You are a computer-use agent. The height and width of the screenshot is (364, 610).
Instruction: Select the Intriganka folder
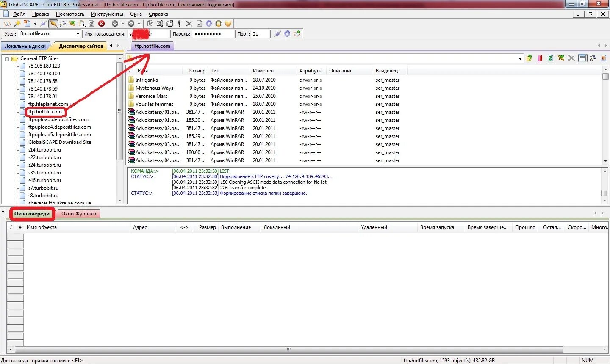coord(147,80)
